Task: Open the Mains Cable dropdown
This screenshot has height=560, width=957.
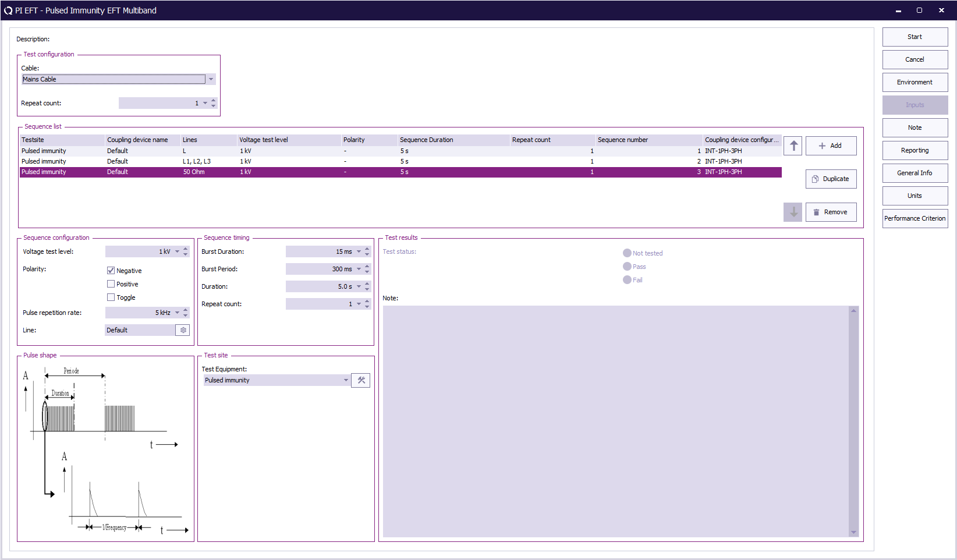Action: (x=211, y=79)
